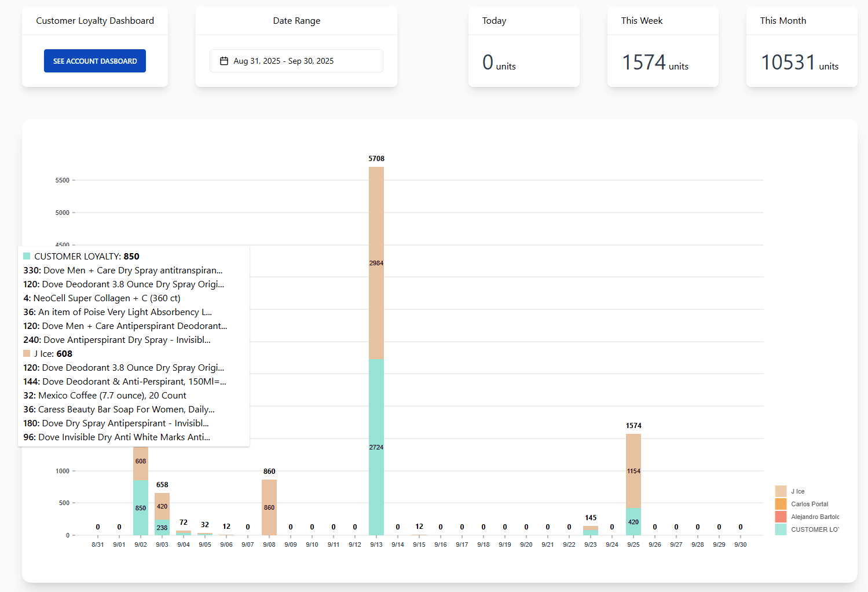
Task: Click the Carlos Portal legend swatch
Action: [780, 504]
